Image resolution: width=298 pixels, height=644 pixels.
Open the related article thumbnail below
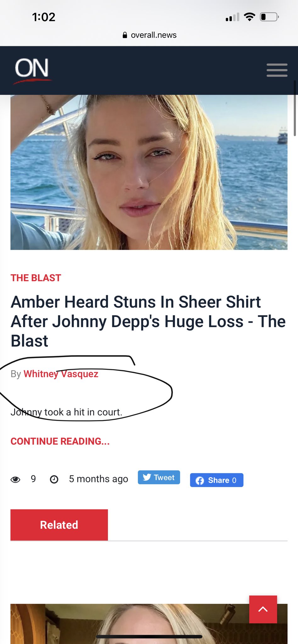point(149,624)
